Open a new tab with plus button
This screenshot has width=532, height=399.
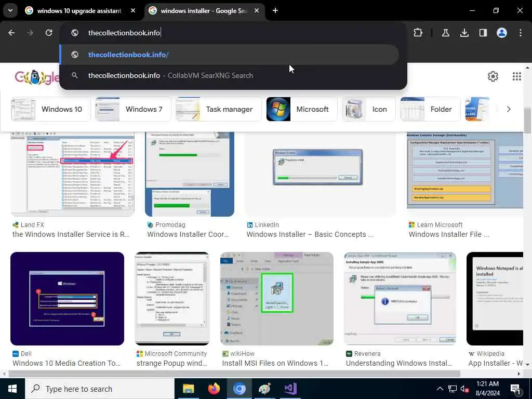[275, 10]
